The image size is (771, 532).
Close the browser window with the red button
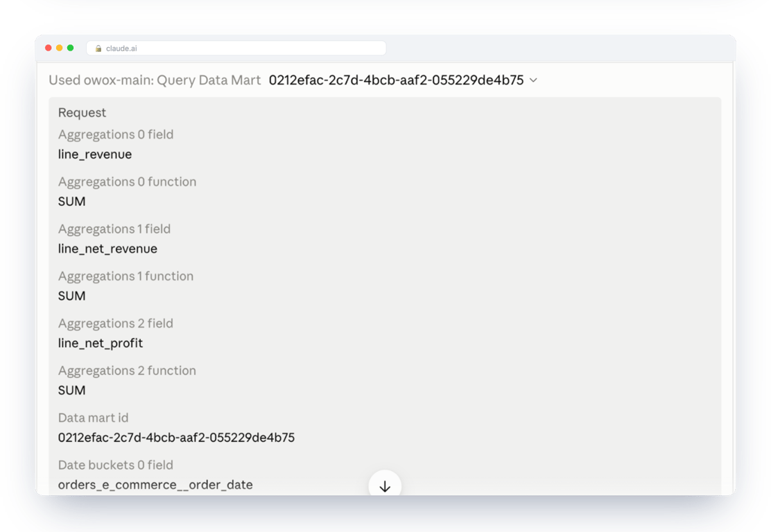(49, 48)
